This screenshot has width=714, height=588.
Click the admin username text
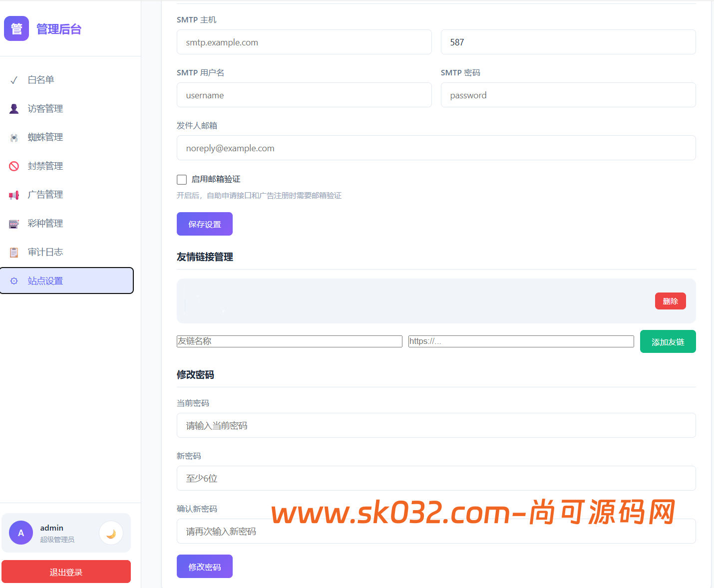(52, 528)
